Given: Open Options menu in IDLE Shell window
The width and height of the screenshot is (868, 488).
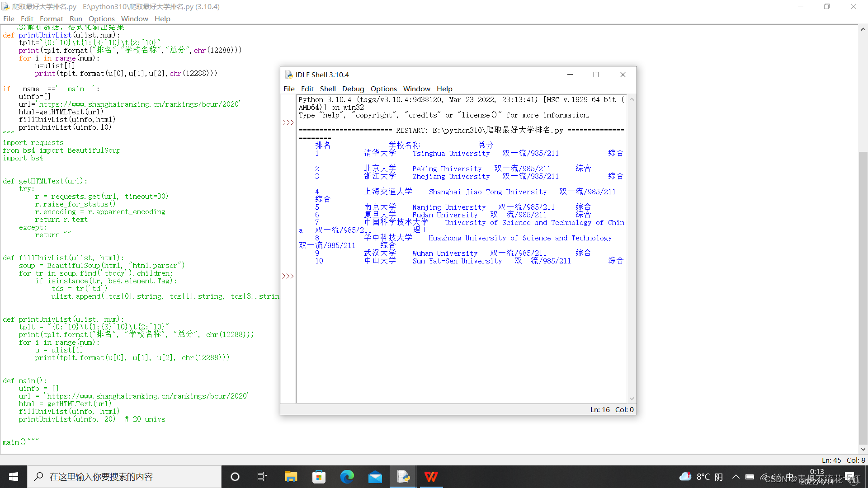Looking at the screenshot, I should (383, 89).
